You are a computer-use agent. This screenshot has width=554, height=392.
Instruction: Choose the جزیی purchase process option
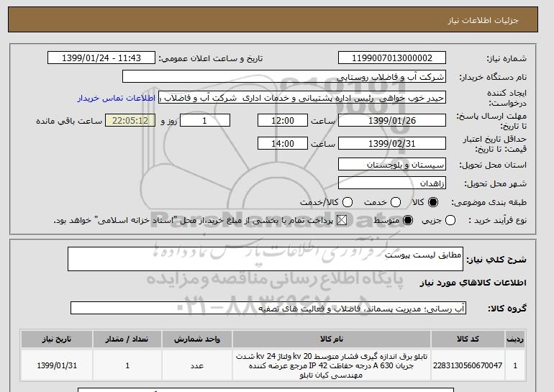[x=450, y=220]
